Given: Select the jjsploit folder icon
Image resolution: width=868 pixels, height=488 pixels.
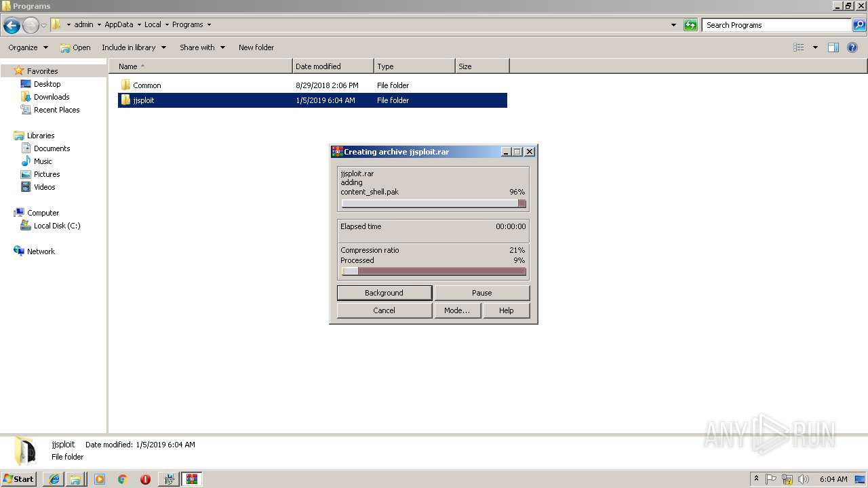Looking at the screenshot, I should [x=125, y=100].
